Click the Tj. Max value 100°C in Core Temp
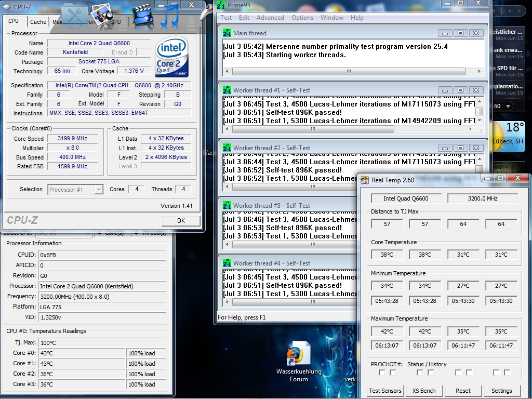Image resolution: width=532 pixels, height=399 pixels. pyautogui.click(x=102, y=343)
